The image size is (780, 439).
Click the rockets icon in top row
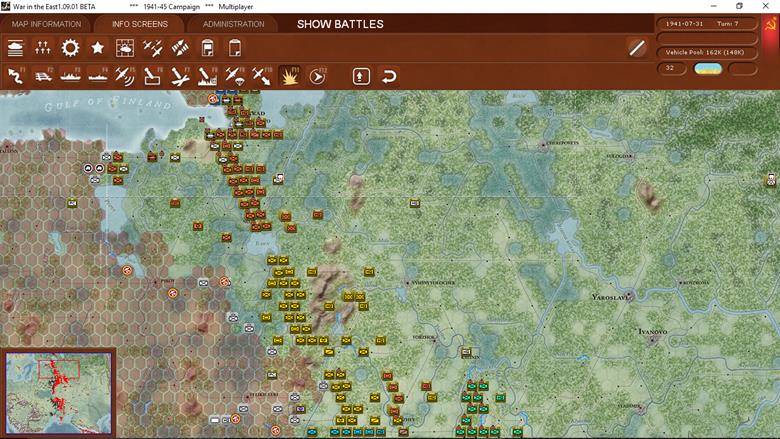pyautogui.click(x=180, y=48)
